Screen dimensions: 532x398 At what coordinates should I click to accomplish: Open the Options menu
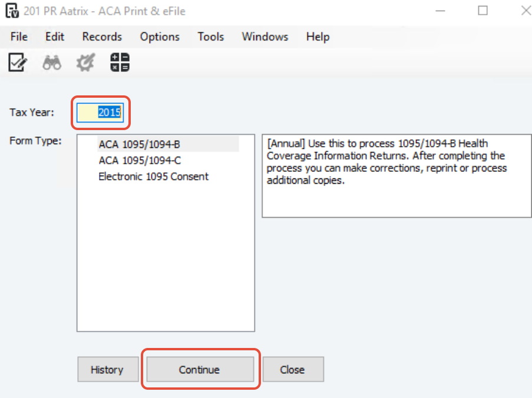point(160,37)
